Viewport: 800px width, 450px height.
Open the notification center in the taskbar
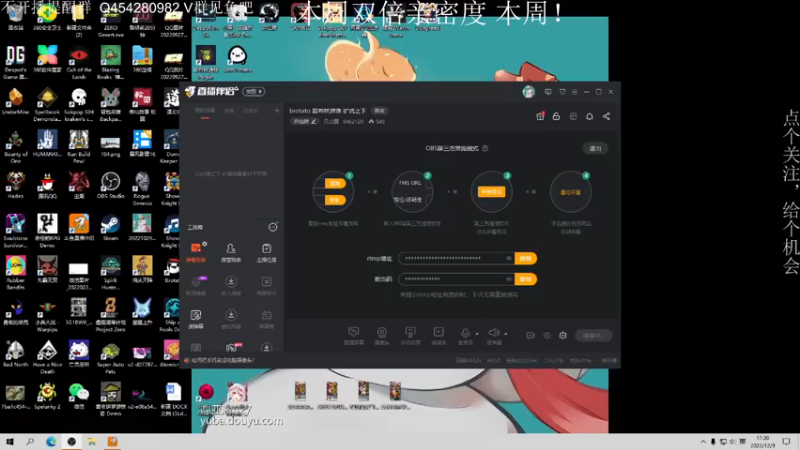787,441
